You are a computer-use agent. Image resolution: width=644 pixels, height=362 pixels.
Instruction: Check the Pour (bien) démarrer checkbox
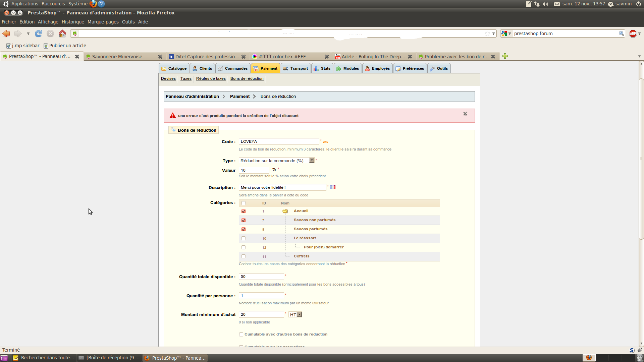click(x=244, y=247)
